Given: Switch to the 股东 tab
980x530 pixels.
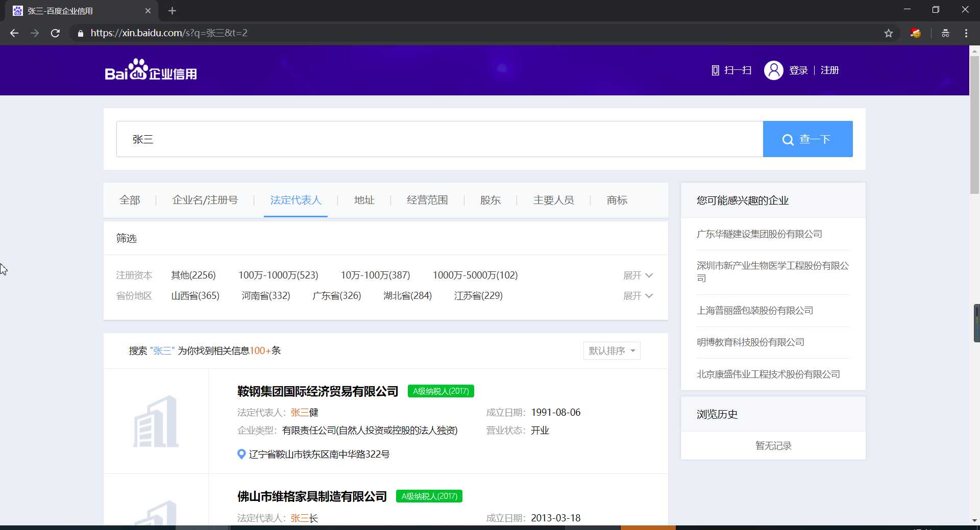Looking at the screenshot, I should 491,200.
